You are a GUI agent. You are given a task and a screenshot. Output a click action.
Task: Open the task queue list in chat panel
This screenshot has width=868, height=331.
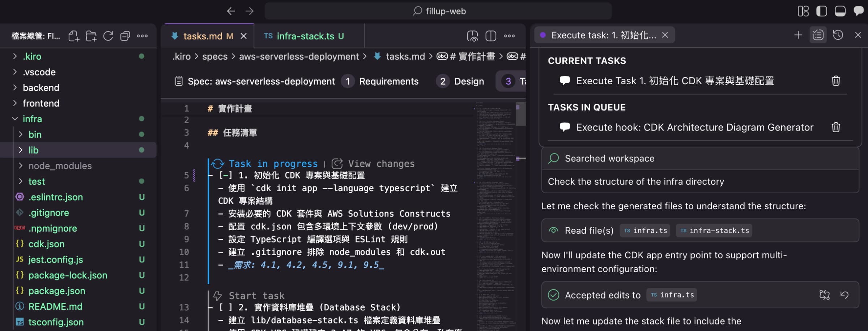pyautogui.click(x=818, y=35)
